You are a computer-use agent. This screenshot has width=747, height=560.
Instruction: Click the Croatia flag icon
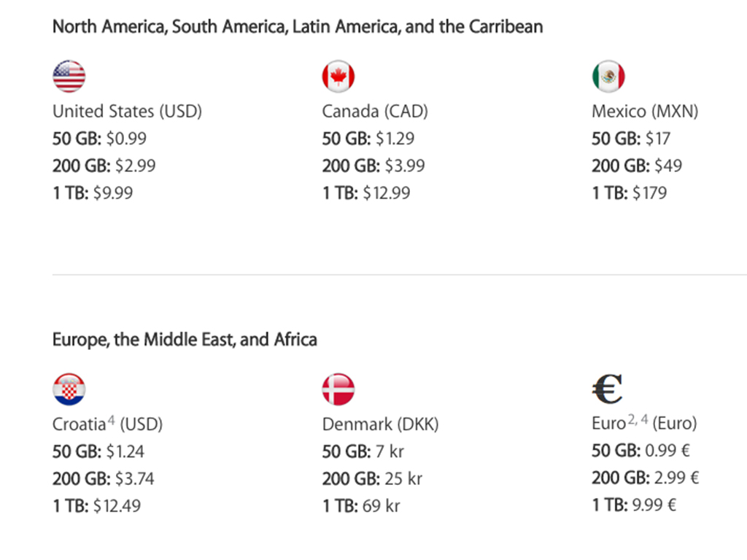point(69,389)
